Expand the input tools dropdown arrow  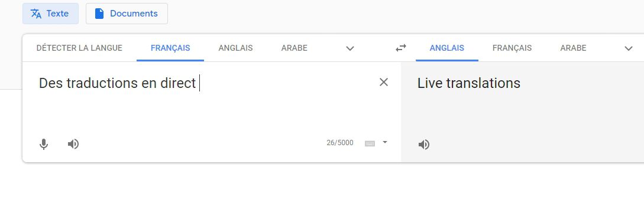click(x=385, y=143)
